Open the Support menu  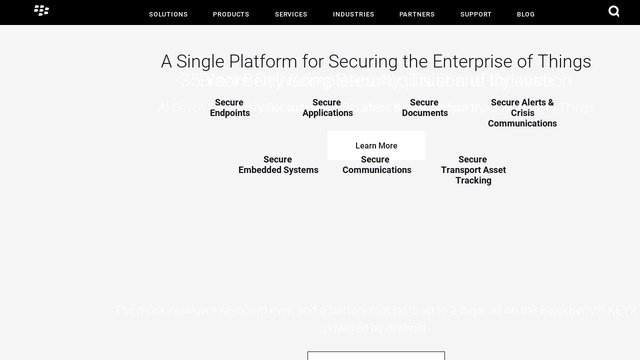coord(476,14)
